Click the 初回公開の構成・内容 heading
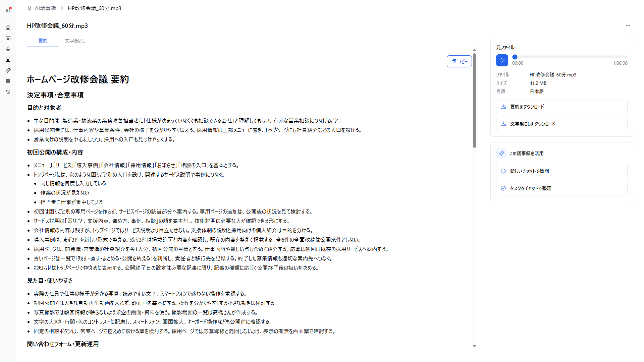644x362 pixels. point(55,153)
